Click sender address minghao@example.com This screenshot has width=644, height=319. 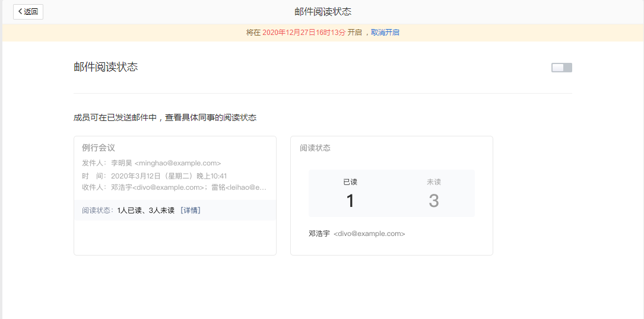tap(177, 163)
